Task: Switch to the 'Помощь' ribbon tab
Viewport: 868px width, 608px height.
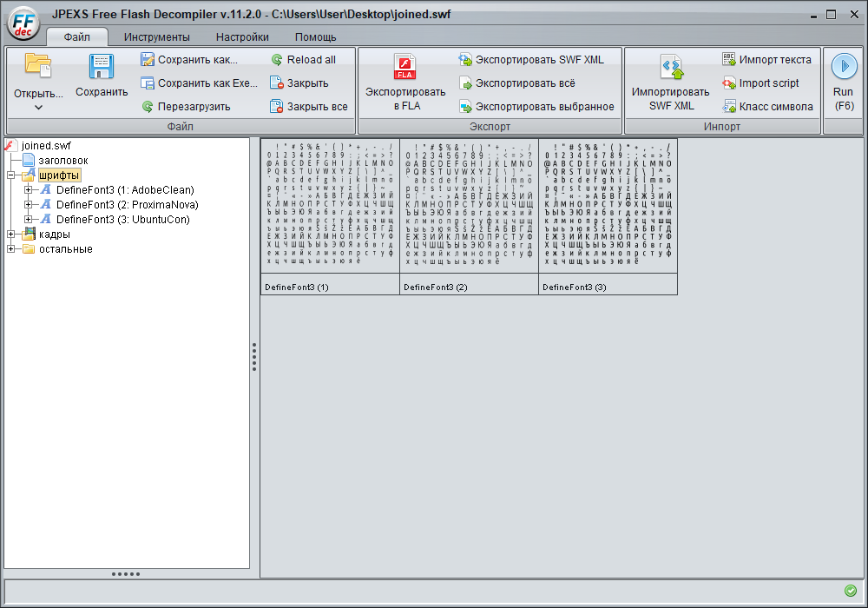Action: pos(316,37)
